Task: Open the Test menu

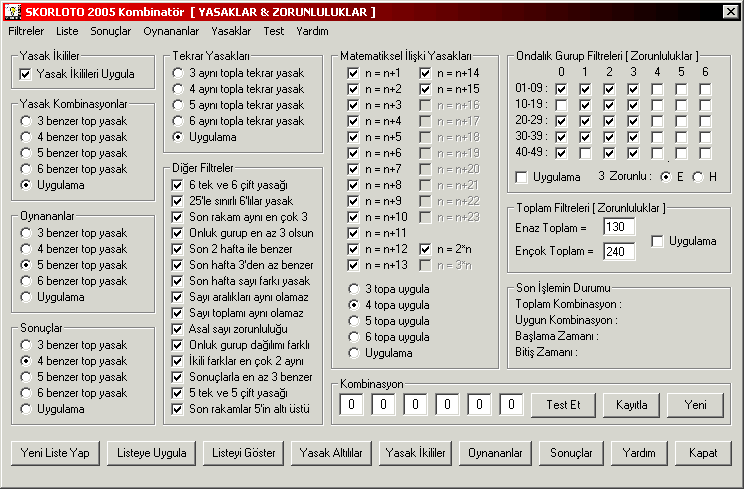Action: (x=274, y=31)
